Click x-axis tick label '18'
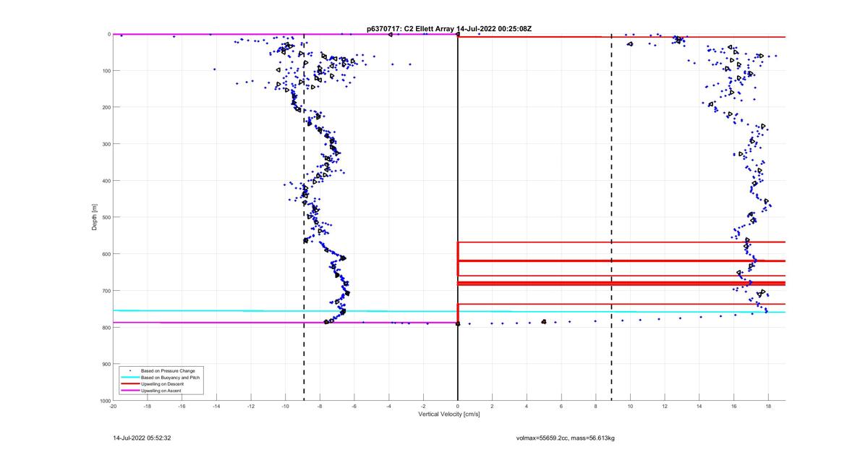Image resolution: width=868 pixels, height=450 pixels. tap(768, 406)
